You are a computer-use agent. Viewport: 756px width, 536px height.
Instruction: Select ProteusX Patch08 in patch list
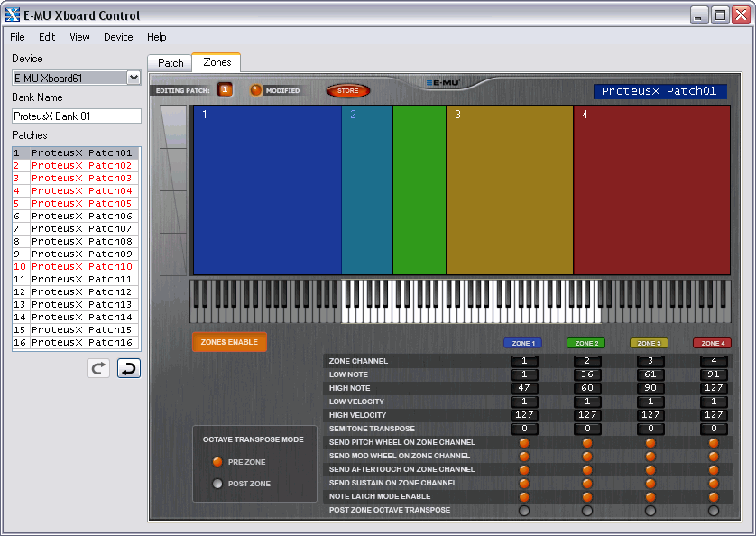click(76, 241)
